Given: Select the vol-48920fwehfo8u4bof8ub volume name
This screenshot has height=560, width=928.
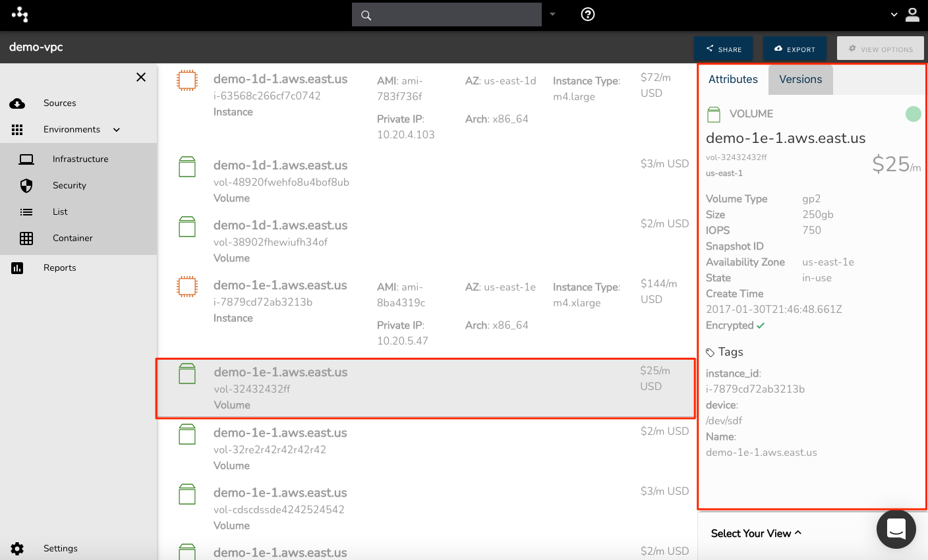Looking at the screenshot, I should [x=281, y=182].
